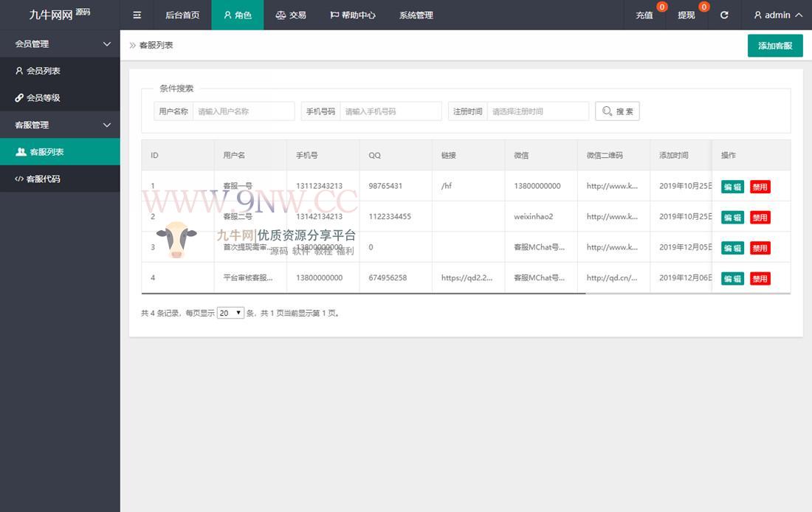Disable the row with ID 3
The width and height of the screenshot is (812, 512).
coord(760,248)
